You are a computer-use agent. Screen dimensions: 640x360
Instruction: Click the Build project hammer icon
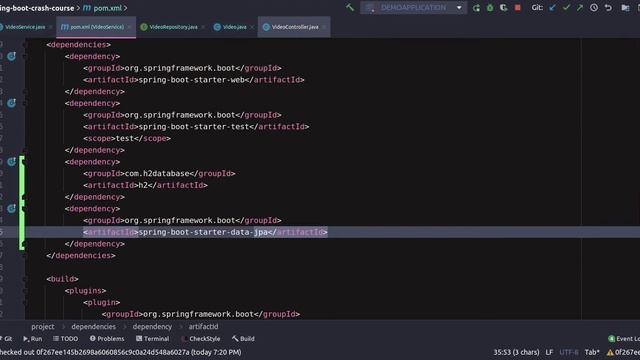click(x=350, y=7)
